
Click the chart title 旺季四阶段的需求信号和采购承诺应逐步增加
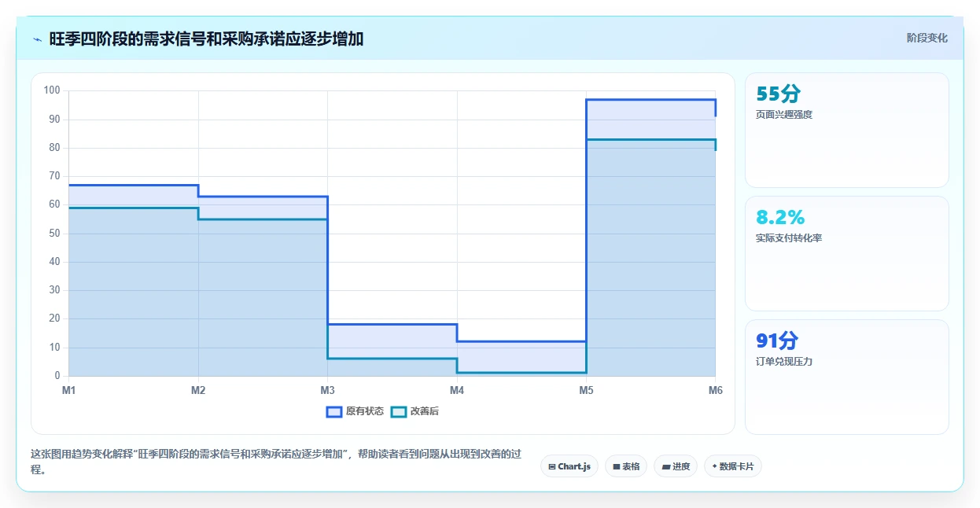[x=206, y=39]
